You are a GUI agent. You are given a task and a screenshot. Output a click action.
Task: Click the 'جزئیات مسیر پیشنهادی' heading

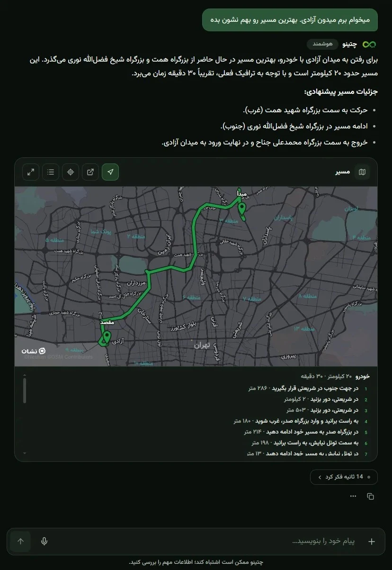pos(340,91)
